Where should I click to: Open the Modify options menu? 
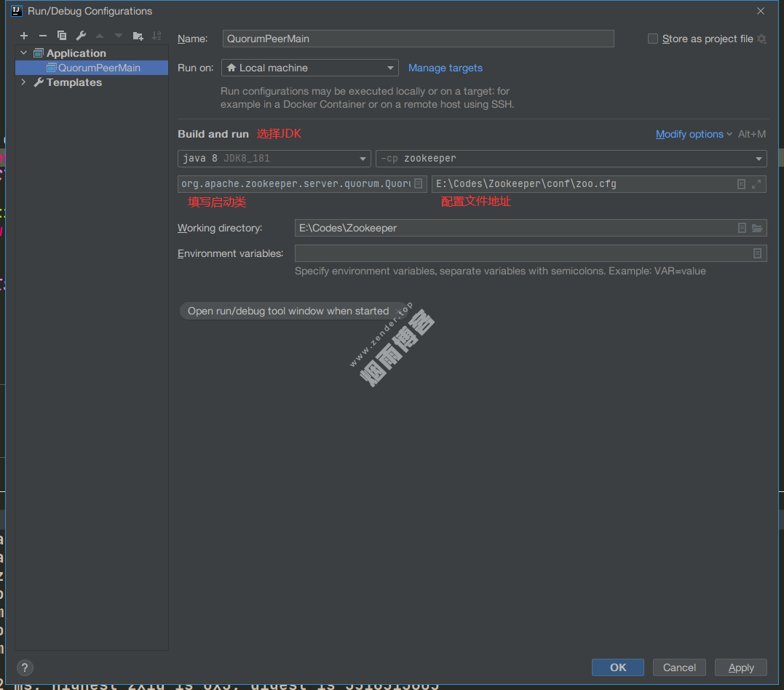pos(693,134)
